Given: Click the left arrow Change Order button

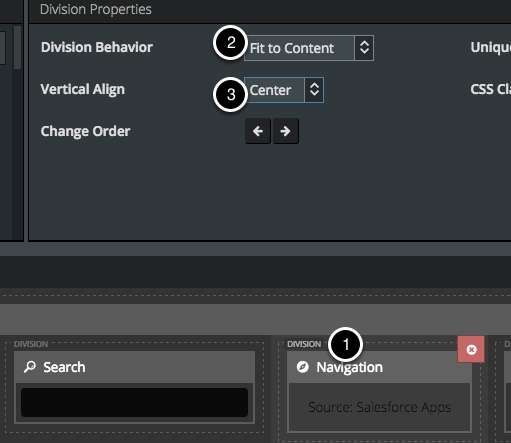Looking at the screenshot, I should coord(258,131).
